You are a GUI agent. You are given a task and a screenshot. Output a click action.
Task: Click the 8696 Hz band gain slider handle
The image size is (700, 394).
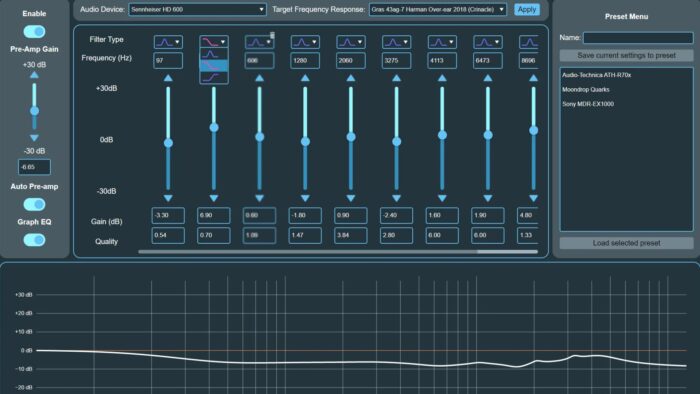click(533, 130)
